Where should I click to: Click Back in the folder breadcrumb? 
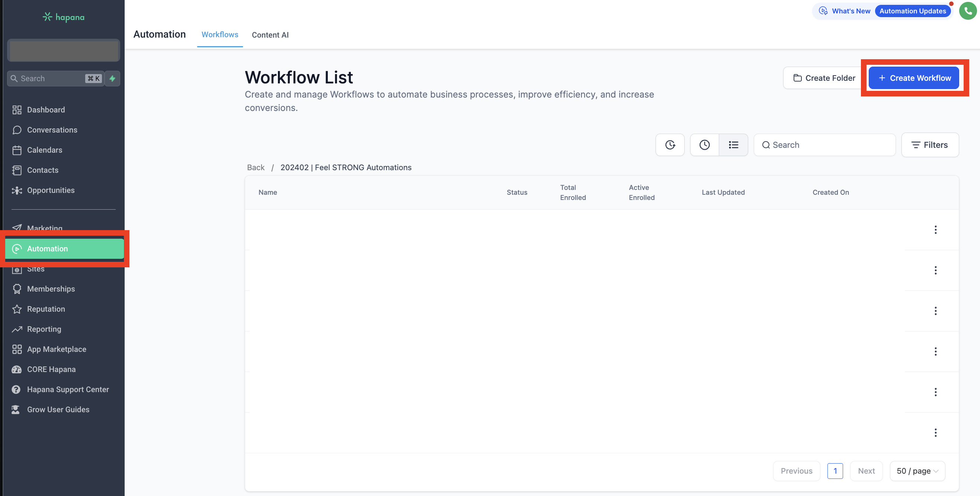255,168
